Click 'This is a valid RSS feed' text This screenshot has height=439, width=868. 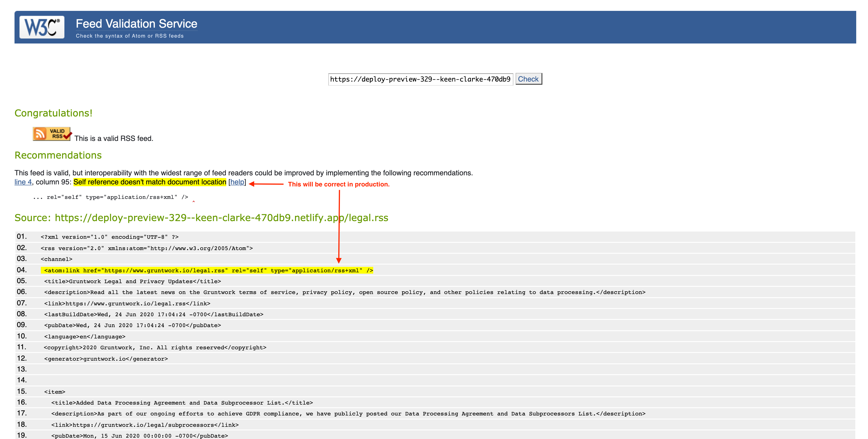click(x=114, y=138)
